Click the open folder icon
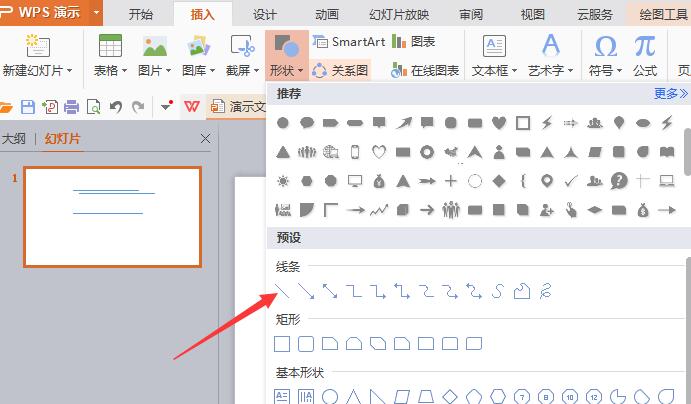The width and height of the screenshot is (691, 404). click(x=6, y=107)
